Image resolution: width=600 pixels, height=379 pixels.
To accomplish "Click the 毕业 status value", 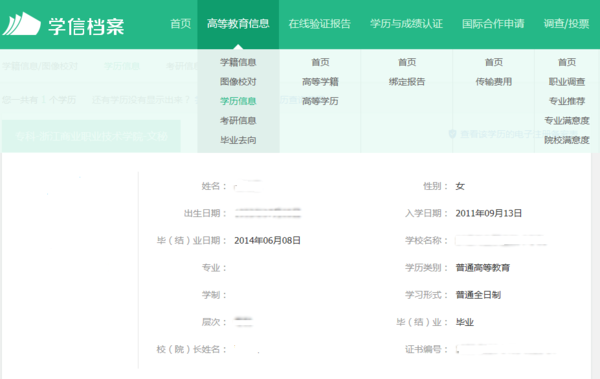I will [465, 322].
